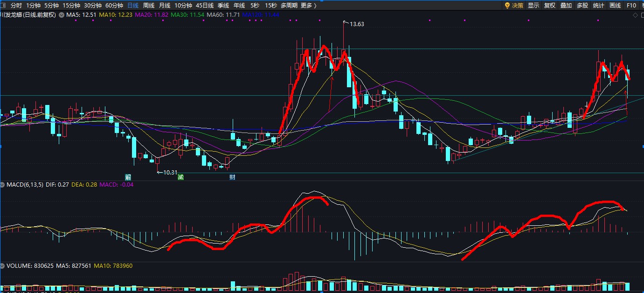644x293 pixels.
Task: Select the 5分钟 period tab
Action: tap(51, 6)
